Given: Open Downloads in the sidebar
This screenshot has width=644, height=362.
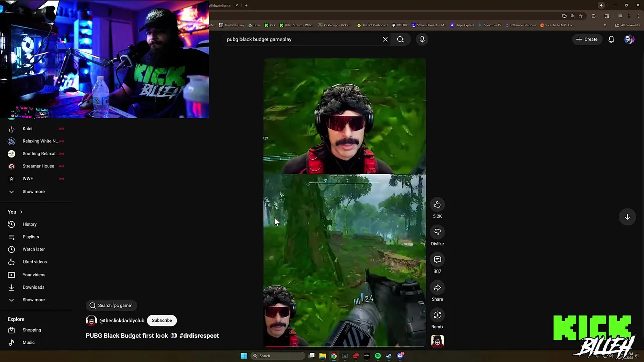Looking at the screenshot, I should coord(36,287).
